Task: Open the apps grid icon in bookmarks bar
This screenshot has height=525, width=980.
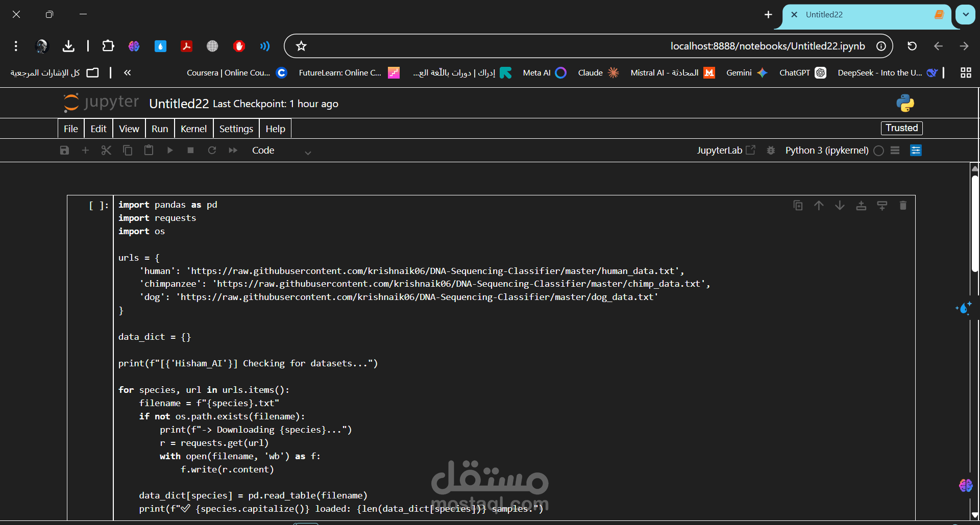Action: (x=966, y=73)
